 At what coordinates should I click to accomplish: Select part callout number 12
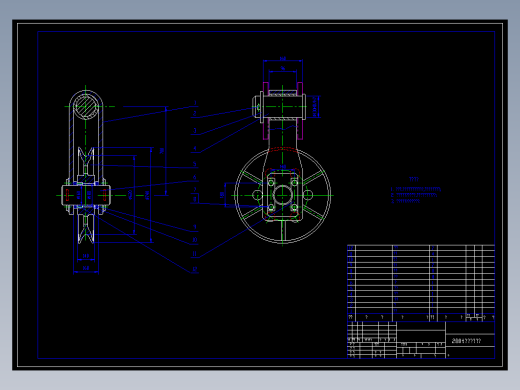pos(195,269)
